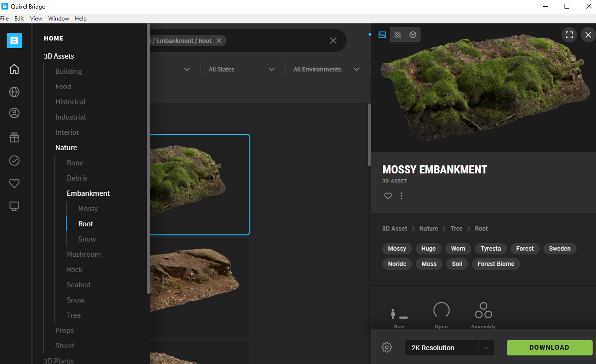The height and width of the screenshot is (364, 596).
Task: Click the green Download button
Action: (549, 348)
